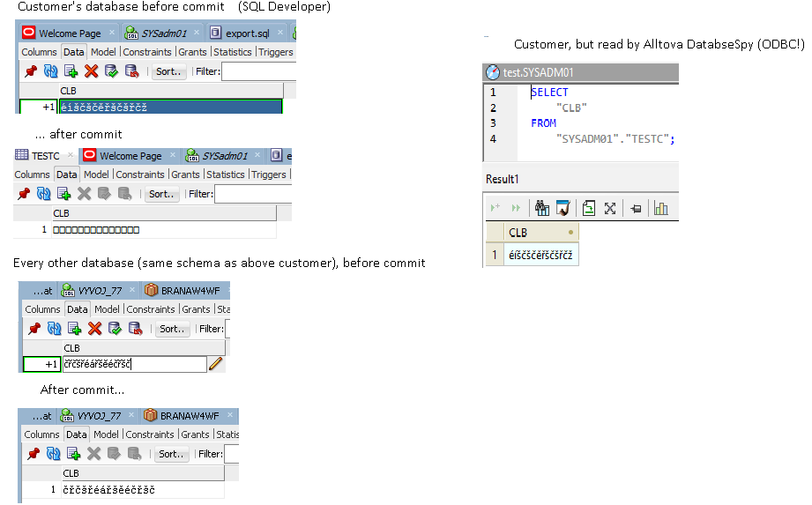Click green-arrow page icon in DatabaseSpy result toolbar
The width and height of the screenshot is (812, 505).
pyautogui.click(x=589, y=208)
